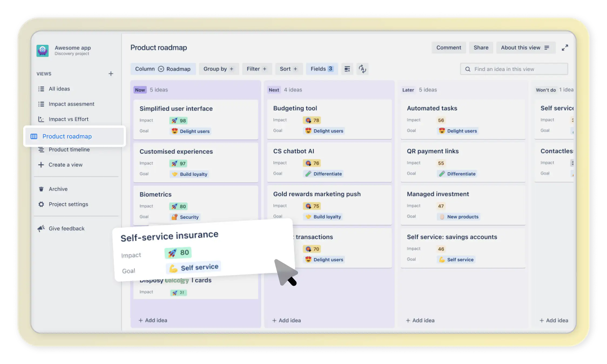
Task: Open the Column Roadmap dropdown
Action: [x=163, y=69]
